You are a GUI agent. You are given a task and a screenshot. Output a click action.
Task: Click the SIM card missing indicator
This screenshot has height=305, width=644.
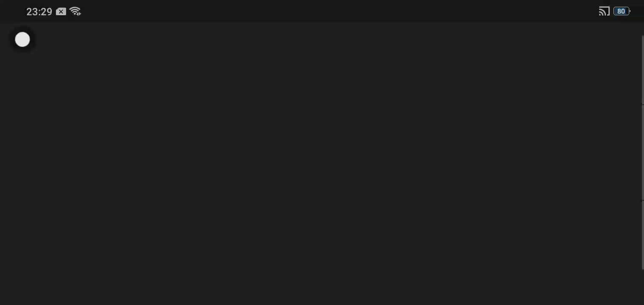click(x=61, y=12)
